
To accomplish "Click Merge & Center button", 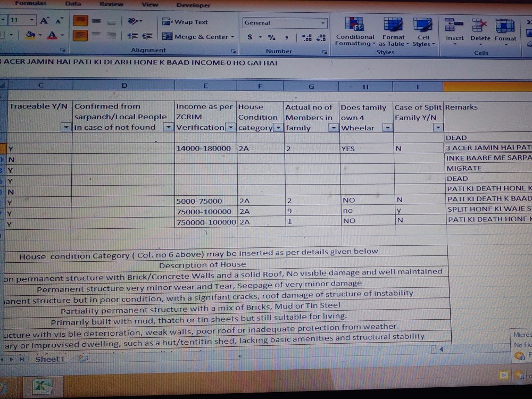I will point(195,36).
